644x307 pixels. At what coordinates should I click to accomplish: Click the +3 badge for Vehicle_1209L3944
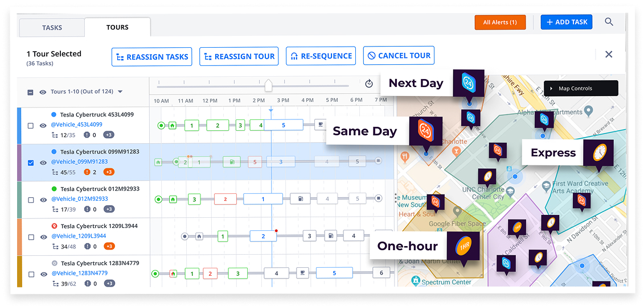(x=109, y=246)
